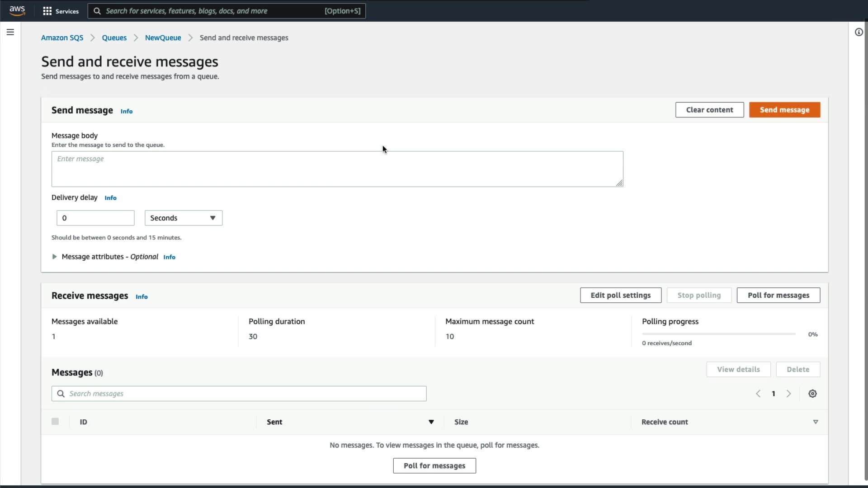Navigate to Queues breadcrumb
Image resolution: width=868 pixels, height=488 pixels.
tap(114, 38)
